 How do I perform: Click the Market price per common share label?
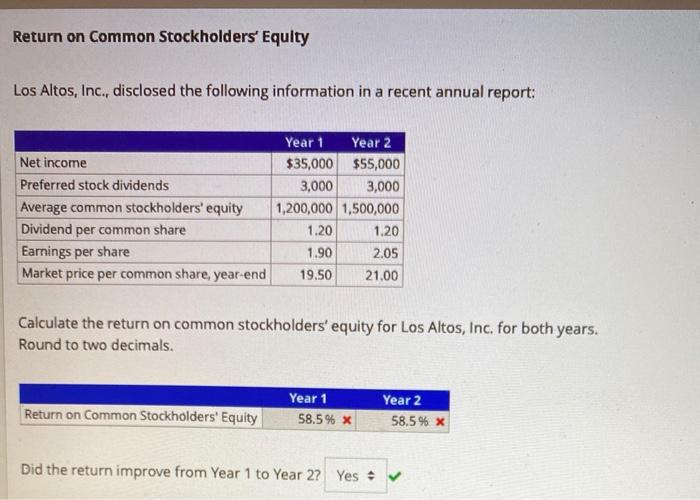coord(144,274)
